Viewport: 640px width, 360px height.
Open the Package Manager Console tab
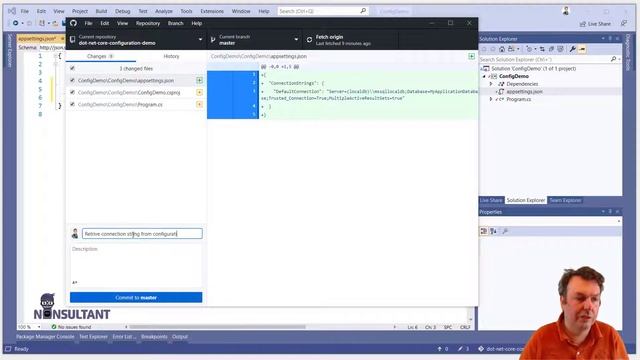coord(45,337)
